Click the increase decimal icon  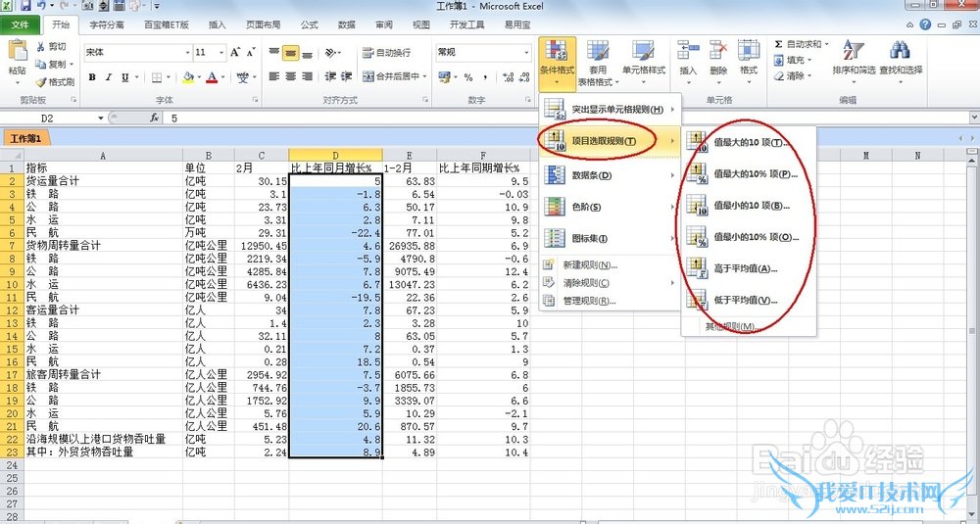click(508, 76)
